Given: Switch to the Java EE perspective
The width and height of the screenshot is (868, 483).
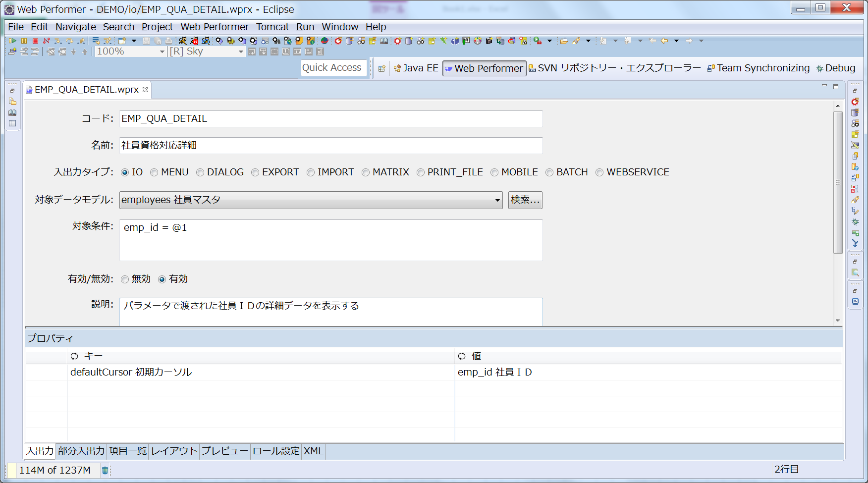Looking at the screenshot, I should (416, 68).
